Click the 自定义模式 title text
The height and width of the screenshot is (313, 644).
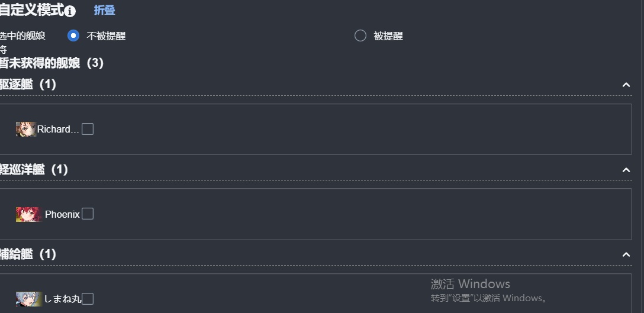pos(32,10)
